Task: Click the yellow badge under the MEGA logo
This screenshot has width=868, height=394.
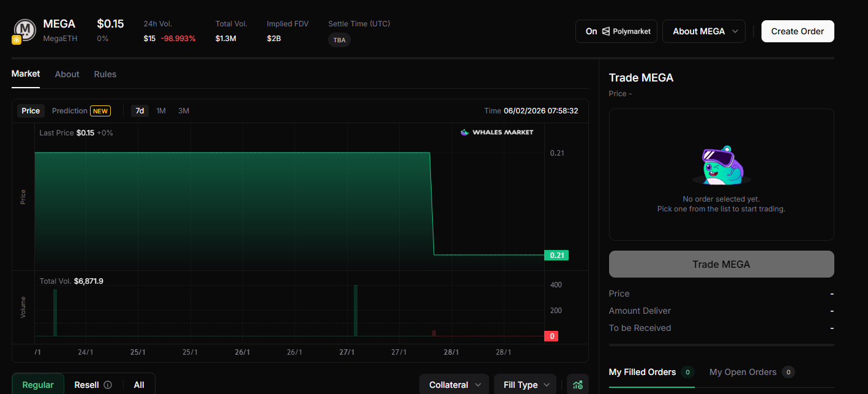Action: tap(17, 39)
